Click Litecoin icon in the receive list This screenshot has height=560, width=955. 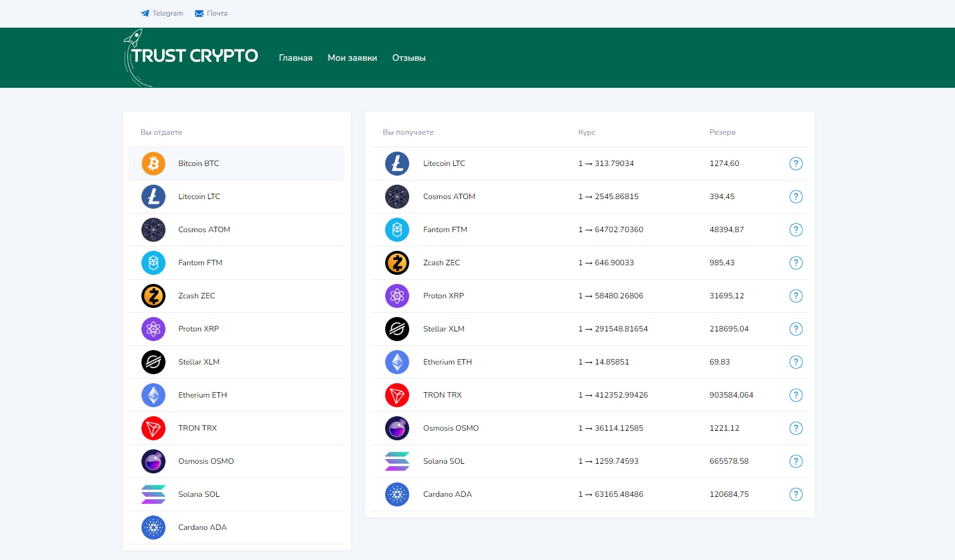click(397, 164)
